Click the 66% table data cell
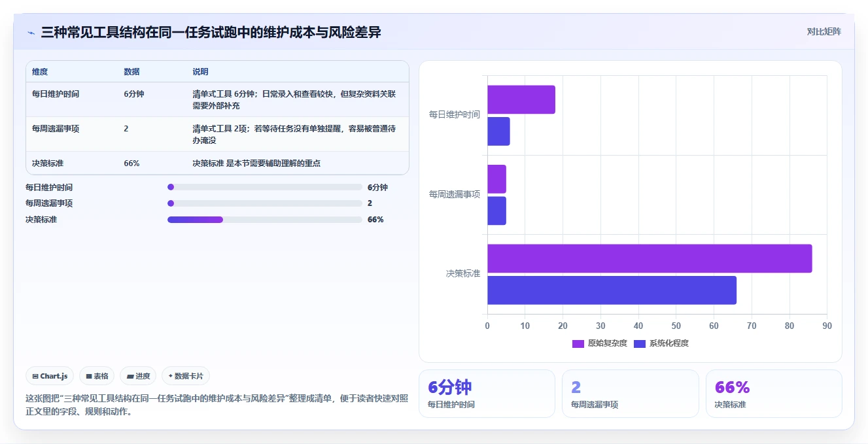The width and height of the screenshot is (868, 444). tap(131, 163)
